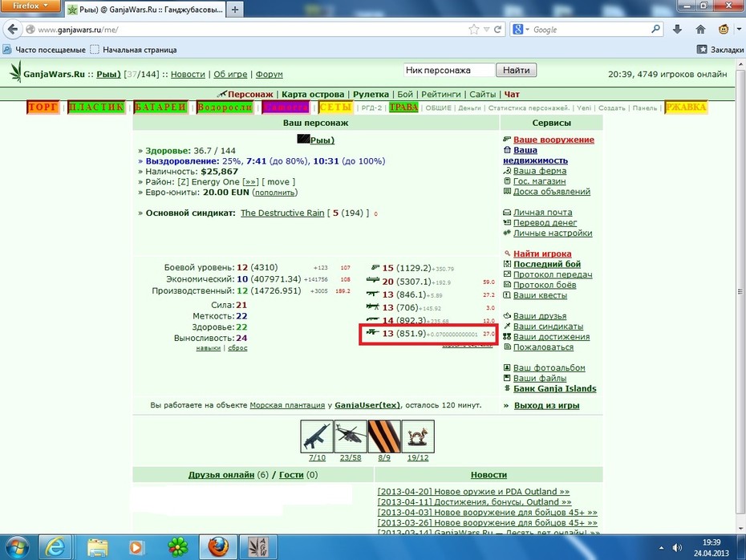Open the 'Закладки' bookmarks menu
The width and height of the screenshot is (746, 560).
click(x=720, y=50)
